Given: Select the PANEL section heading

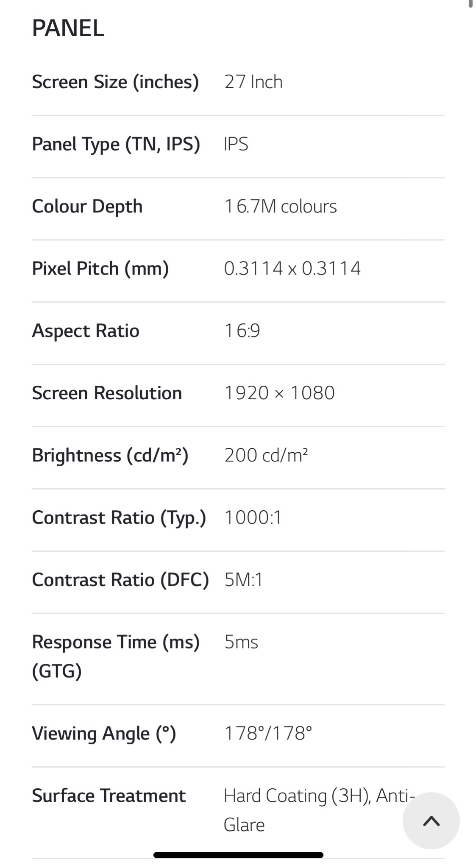Looking at the screenshot, I should pos(68,28).
